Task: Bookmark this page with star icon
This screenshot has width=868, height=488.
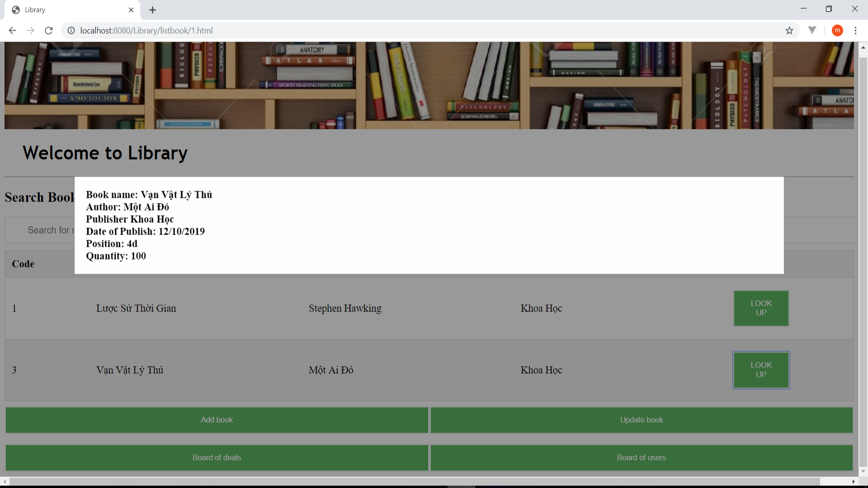Action: [x=789, y=30]
